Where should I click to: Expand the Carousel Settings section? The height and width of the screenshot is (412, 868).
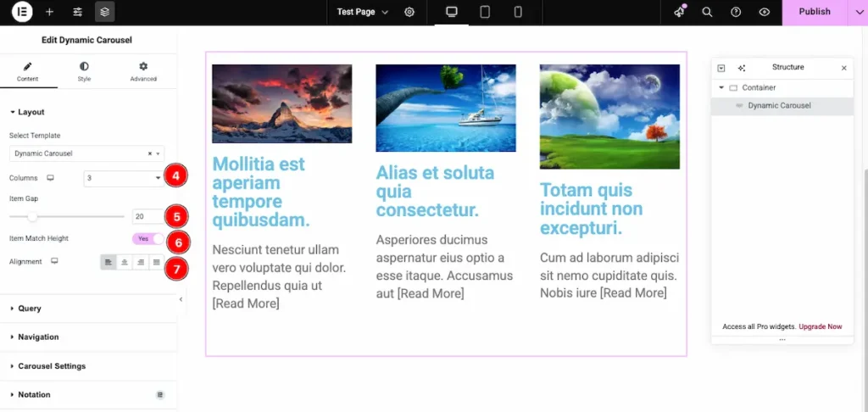tap(51, 366)
